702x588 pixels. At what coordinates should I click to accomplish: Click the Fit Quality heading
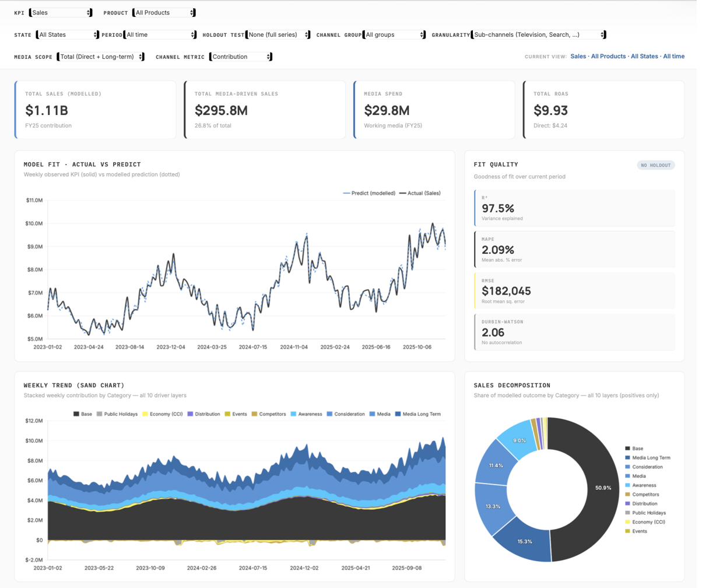point(496,164)
